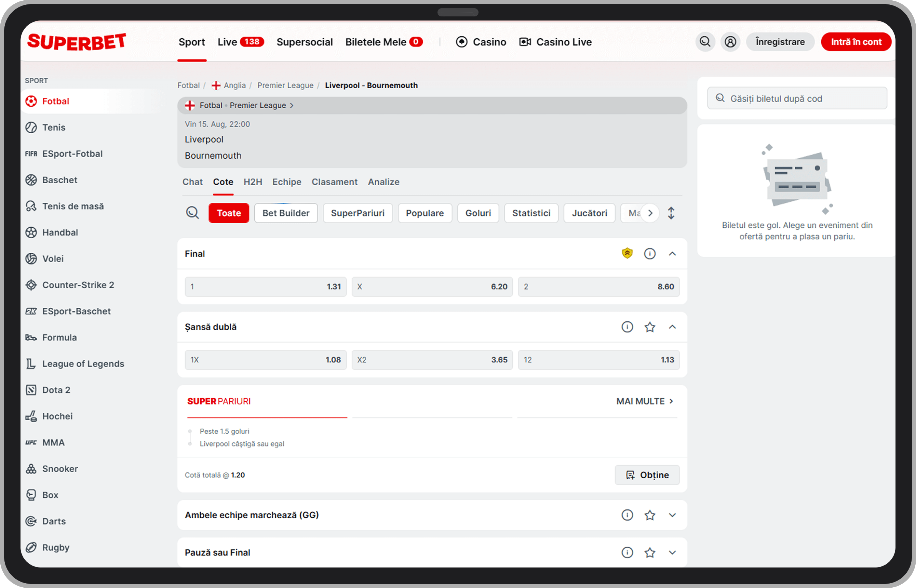The height and width of the screenshot is (588, 916).
Task: Select double chance 1X at 1.08
Action: click(x=266, y=360)
